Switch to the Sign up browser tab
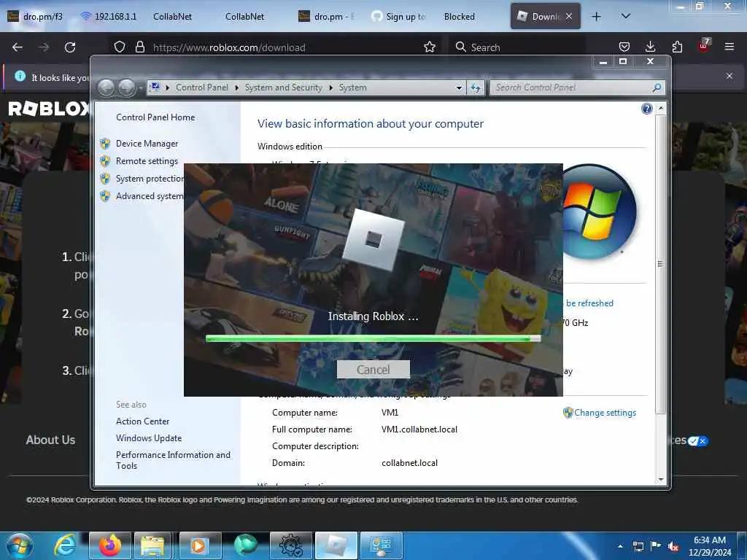The width and height of the screenshot is (747, 560). [398, 17]
